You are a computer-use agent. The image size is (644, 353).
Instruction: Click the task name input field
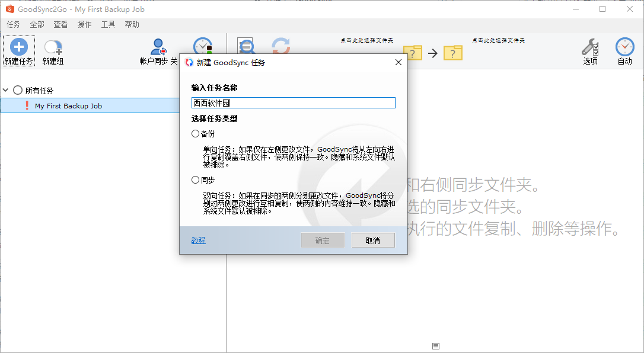(294, 103)
